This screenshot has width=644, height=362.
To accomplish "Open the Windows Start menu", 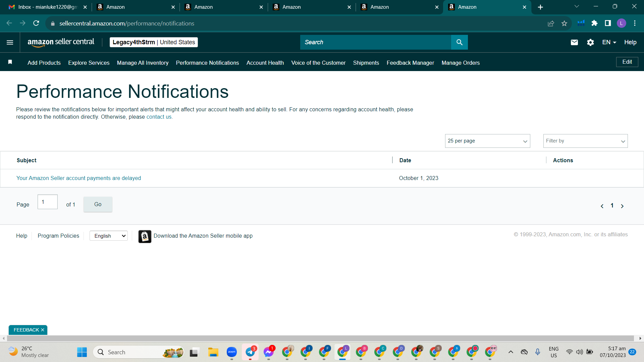I will tap(82, 352).
